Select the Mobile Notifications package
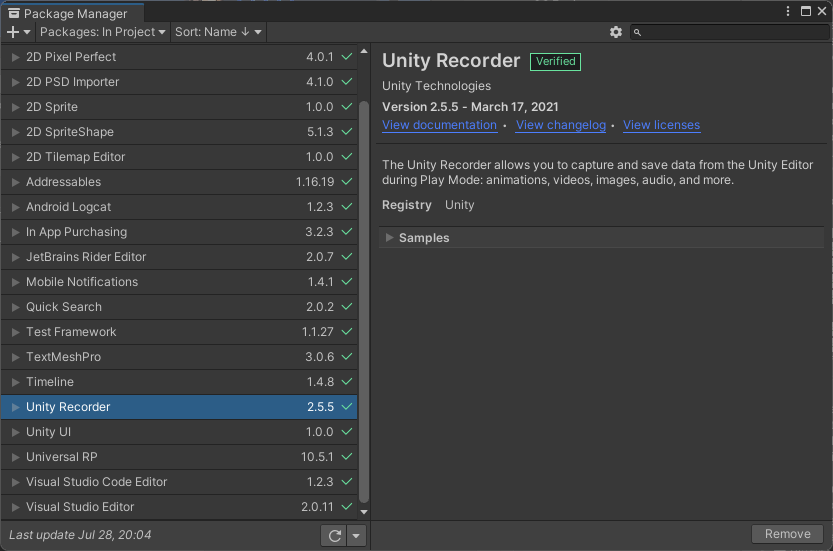Viewport: 833px width, 551px height. coord(179,282)
